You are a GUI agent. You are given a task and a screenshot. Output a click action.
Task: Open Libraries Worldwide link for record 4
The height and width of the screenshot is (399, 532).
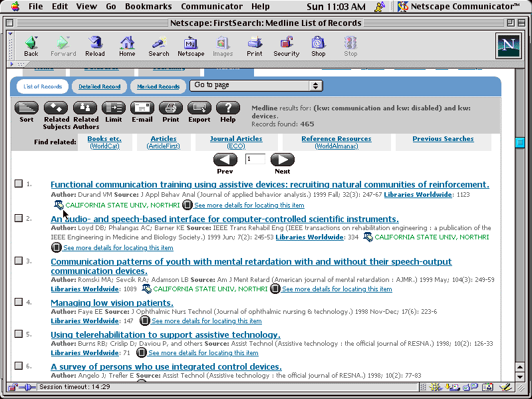[85, 321]
